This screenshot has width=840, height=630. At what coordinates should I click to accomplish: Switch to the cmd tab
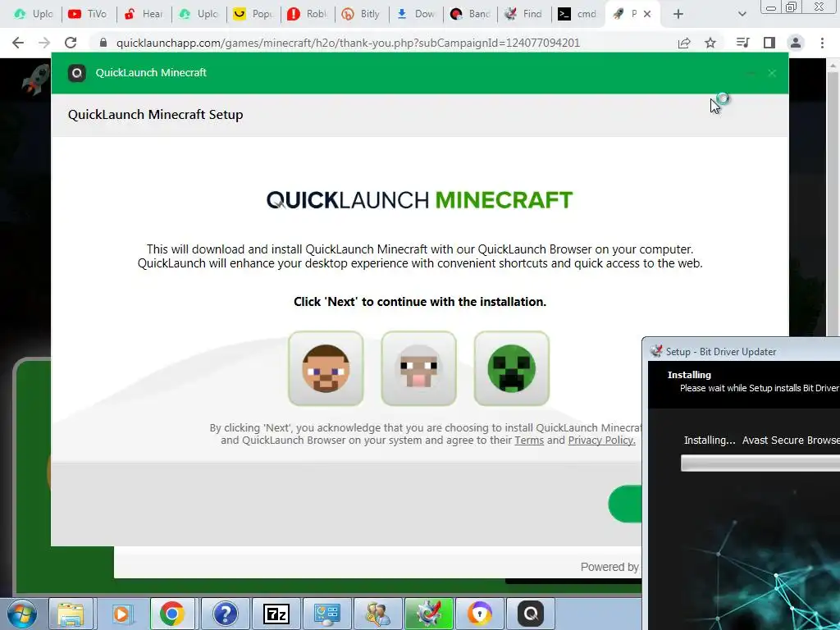point(577,15)
